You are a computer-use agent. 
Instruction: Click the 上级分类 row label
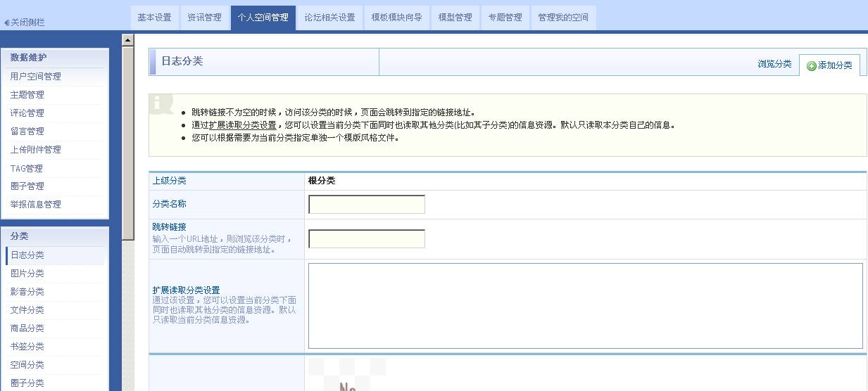[170, 181]
